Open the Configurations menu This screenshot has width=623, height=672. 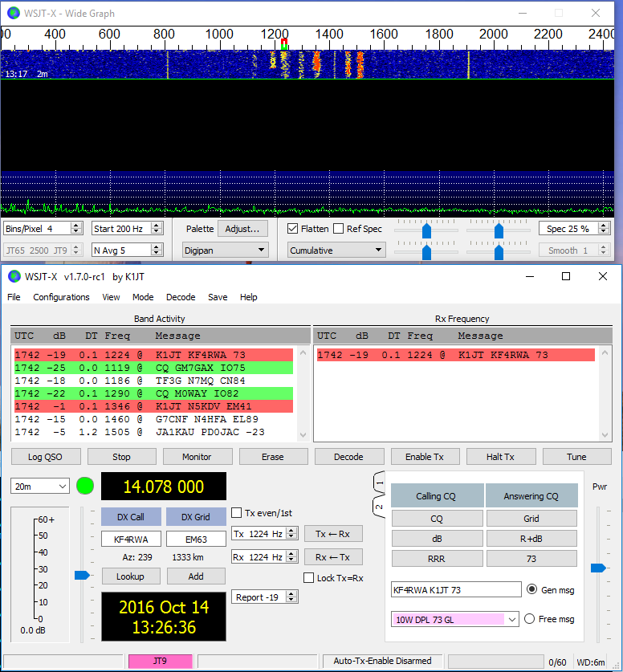(61, 297)
